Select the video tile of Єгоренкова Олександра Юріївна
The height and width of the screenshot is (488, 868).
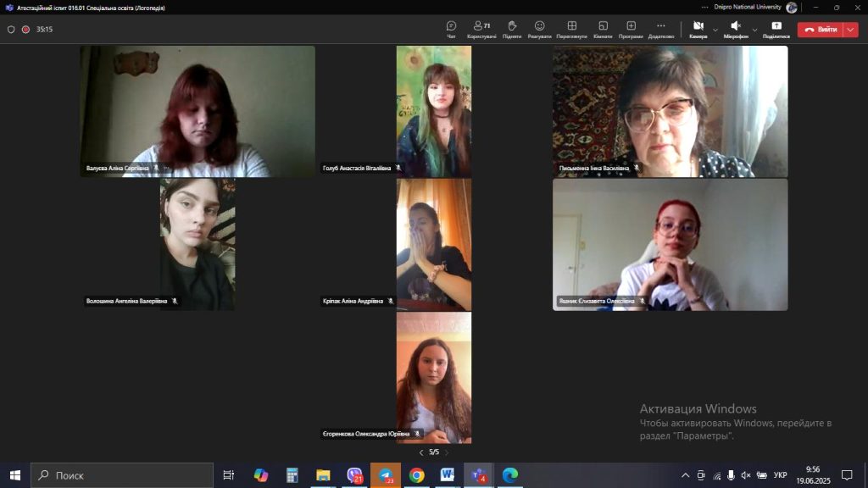click(x=434, y=378)
